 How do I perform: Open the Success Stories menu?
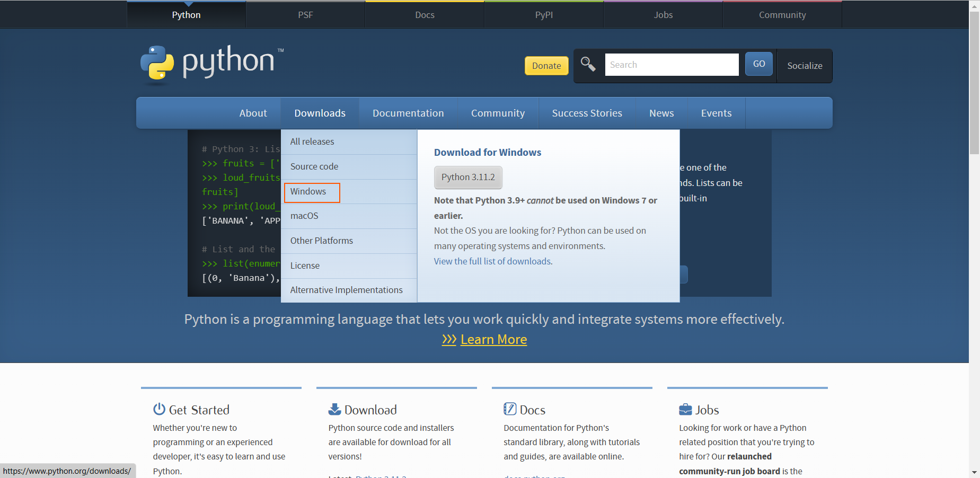pos(587,113)
